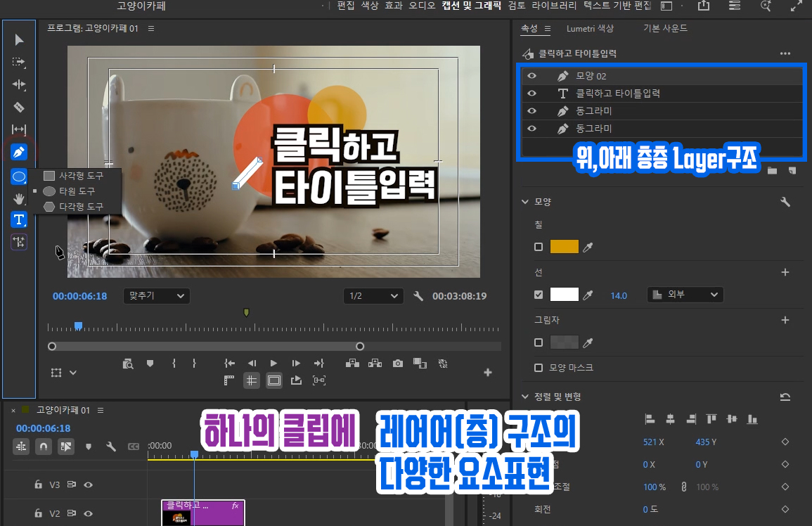The height and width of the screenshot is (526, 812).
Task: Choose 사각형 도구 from the flyout
Action: (75, 176)
